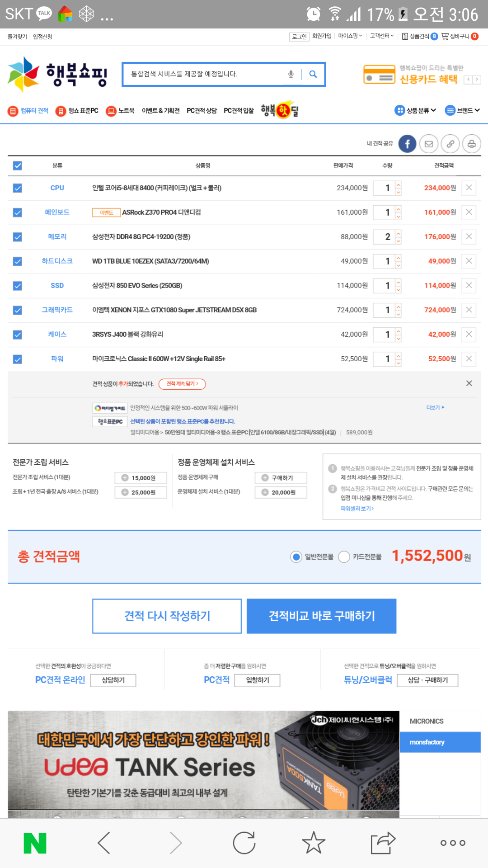Select the monsfactory banner tab
488x868 pixels.
pos(440,742)
